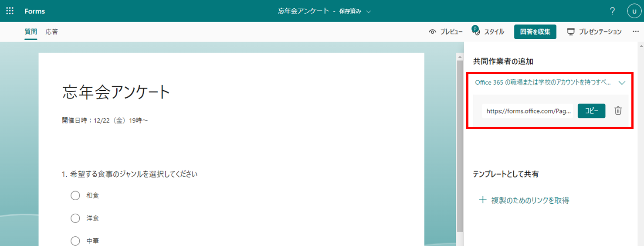The height and width of the screenshot is (246, 644).
Task: Select the 洋食 radio option
Action: pyautogui.click(x=75, y=218)
